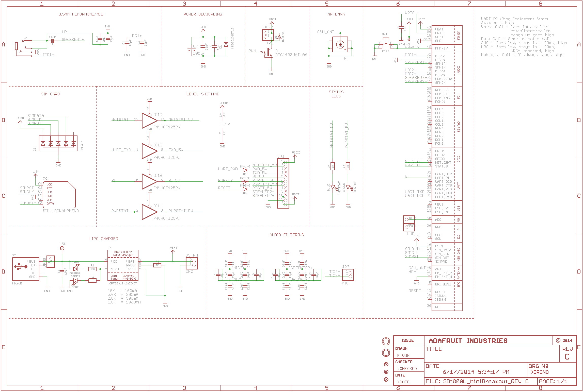
Task: Select the 'MCP73831T-2ACI/OT' part number
Action: 122,283
